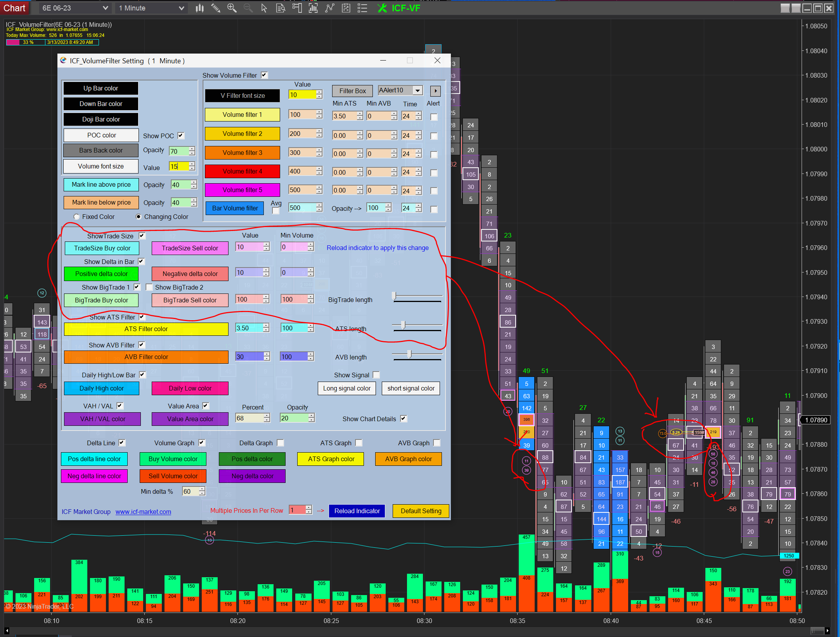Open the bar type chart style icon
Image resolution: width=840 pixels, height=637 pixels.
(x=200, y=8)
